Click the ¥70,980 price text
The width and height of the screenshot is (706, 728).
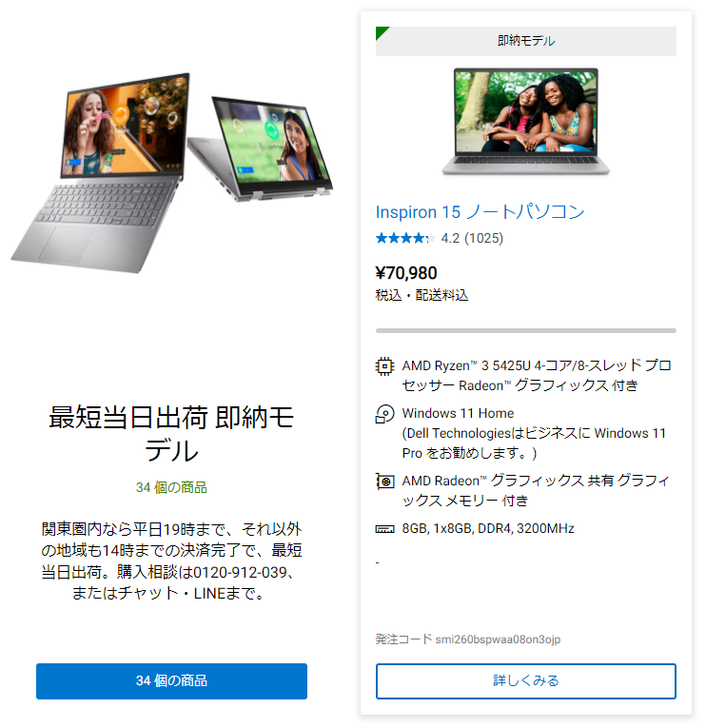(x=406, y=273)
